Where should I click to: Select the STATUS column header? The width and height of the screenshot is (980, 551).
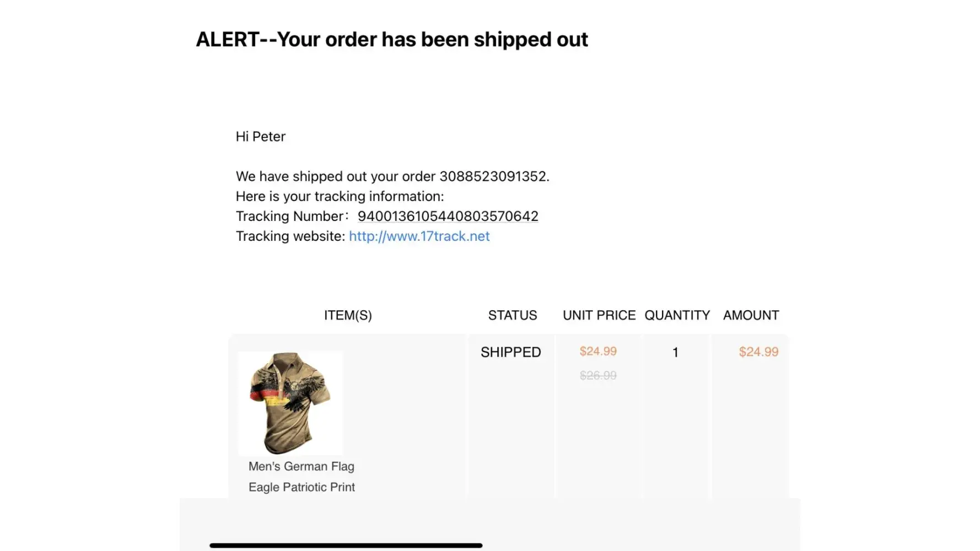click(512, 316)
